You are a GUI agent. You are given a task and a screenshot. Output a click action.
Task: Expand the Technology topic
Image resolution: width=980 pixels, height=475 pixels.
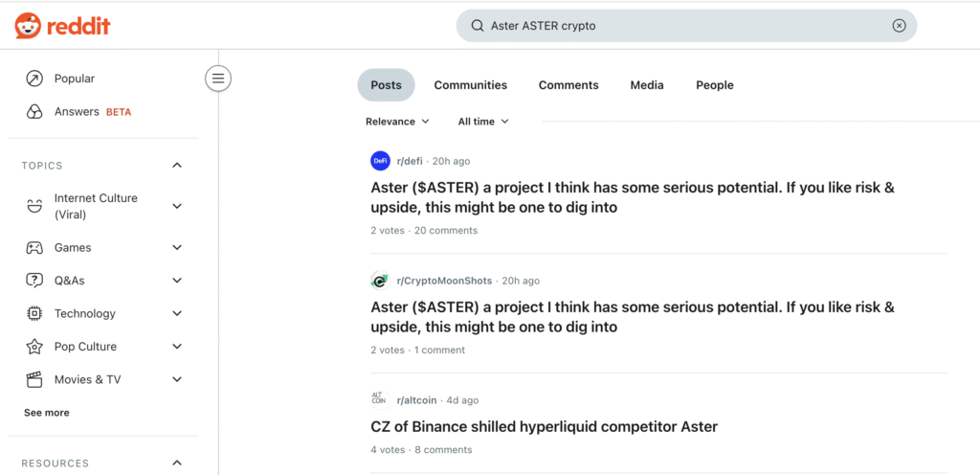pos(177,314)
